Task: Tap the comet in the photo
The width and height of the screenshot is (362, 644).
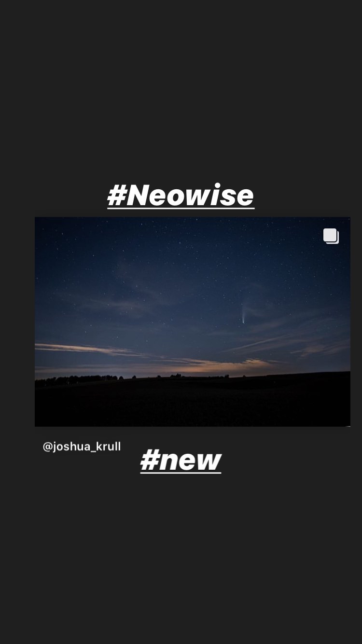Action: 244,316
